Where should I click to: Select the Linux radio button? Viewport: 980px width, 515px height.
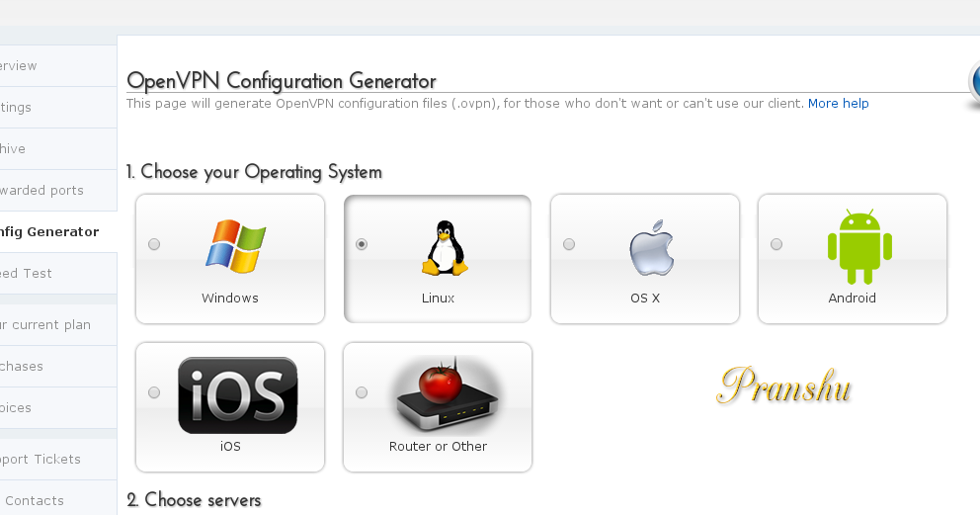pos(362,244)
